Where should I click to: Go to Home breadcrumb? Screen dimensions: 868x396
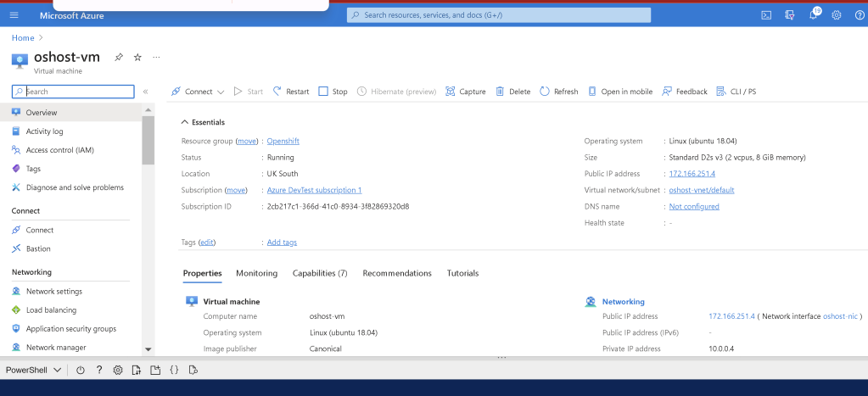[x=23, y=38]
